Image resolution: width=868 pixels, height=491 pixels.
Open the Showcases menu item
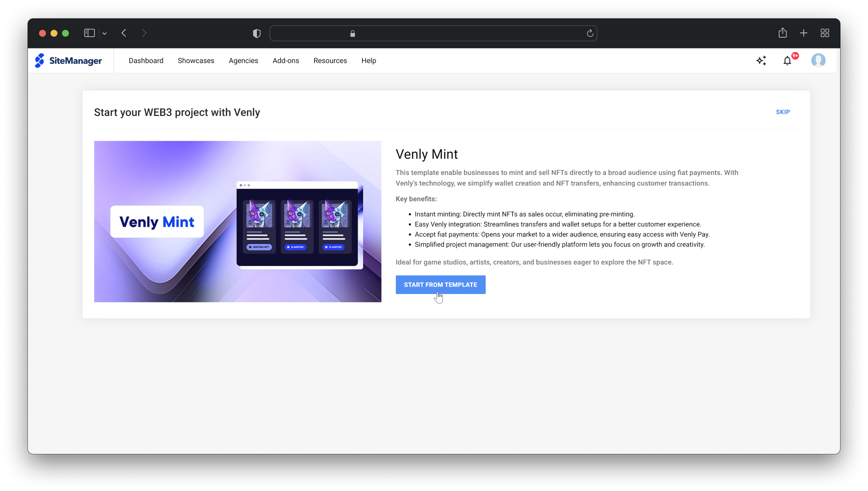coord(196,61)
